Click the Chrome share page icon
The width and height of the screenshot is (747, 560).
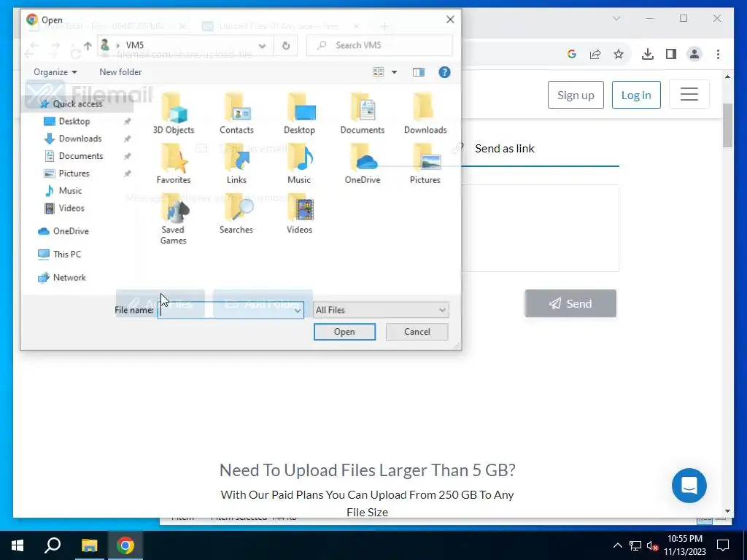(595, 54)
